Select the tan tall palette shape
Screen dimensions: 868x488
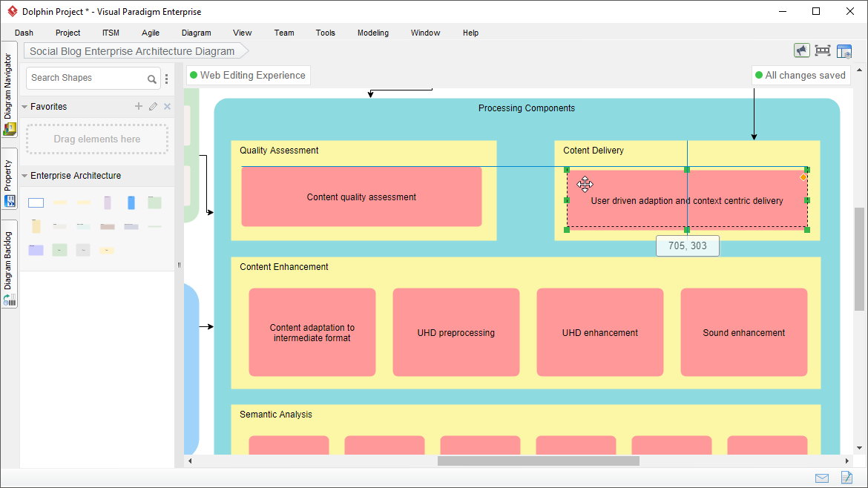tap(36, 226)
